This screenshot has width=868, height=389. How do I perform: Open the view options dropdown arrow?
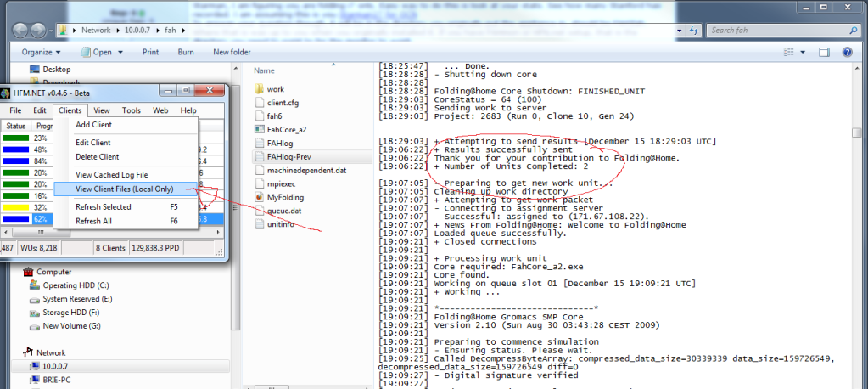pos(803,52)
